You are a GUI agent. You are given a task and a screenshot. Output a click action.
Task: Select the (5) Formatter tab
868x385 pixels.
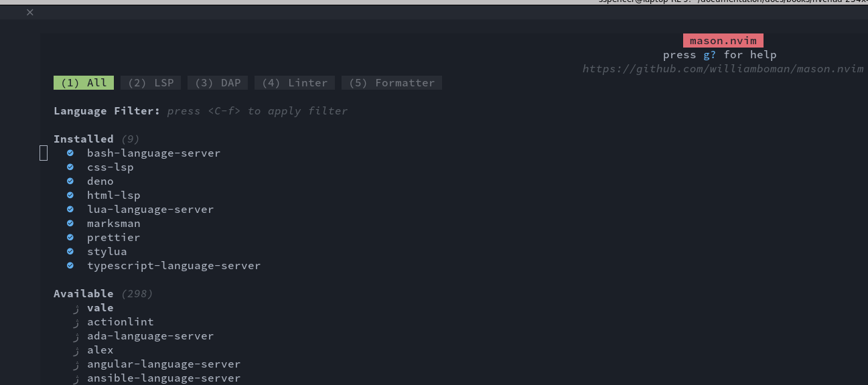pos(392,83)
